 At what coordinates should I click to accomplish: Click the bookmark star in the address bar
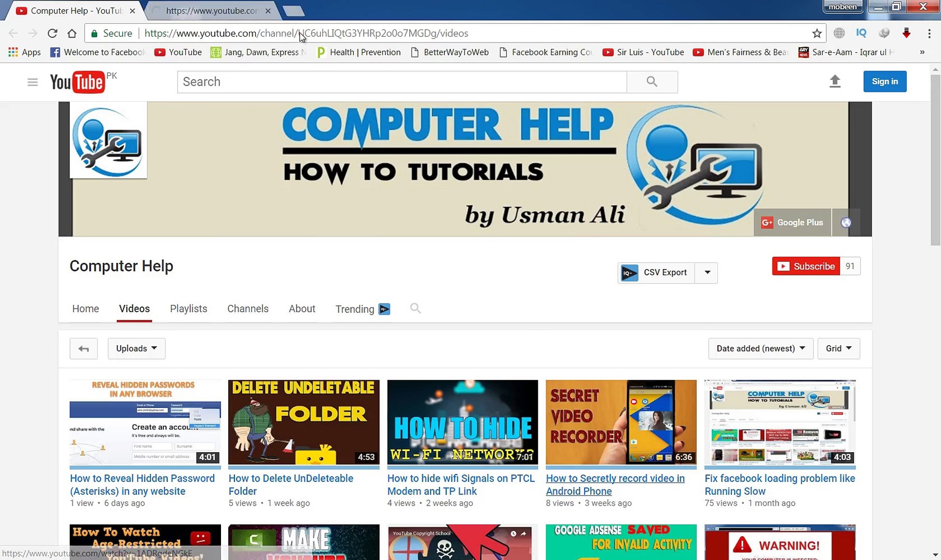tap(817, 33)
